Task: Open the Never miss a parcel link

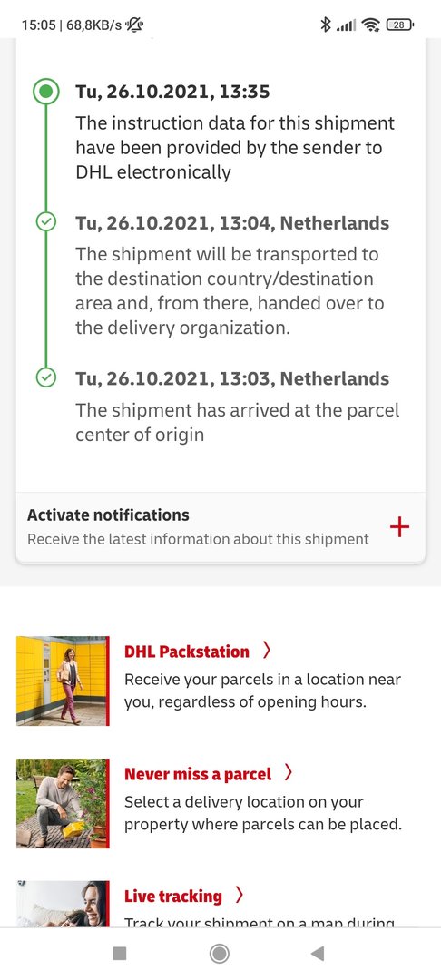Action: pyautogui.click(x=198, y=774)
